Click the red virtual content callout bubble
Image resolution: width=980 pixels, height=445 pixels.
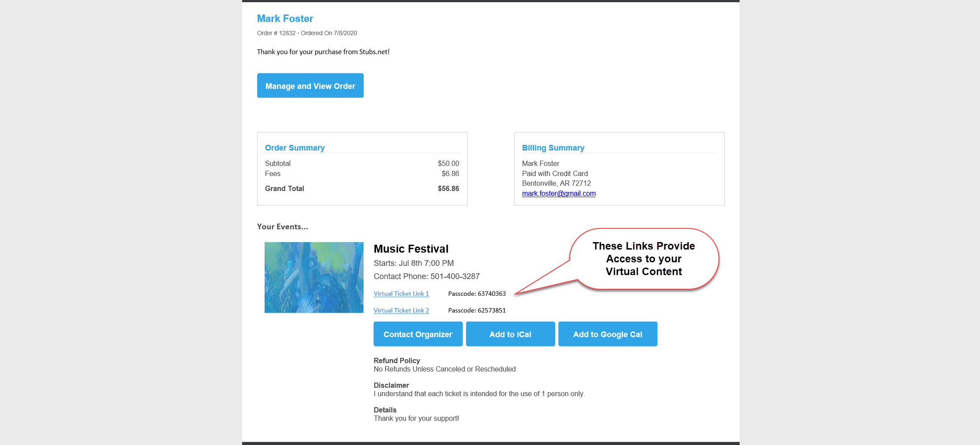[643, 259]
